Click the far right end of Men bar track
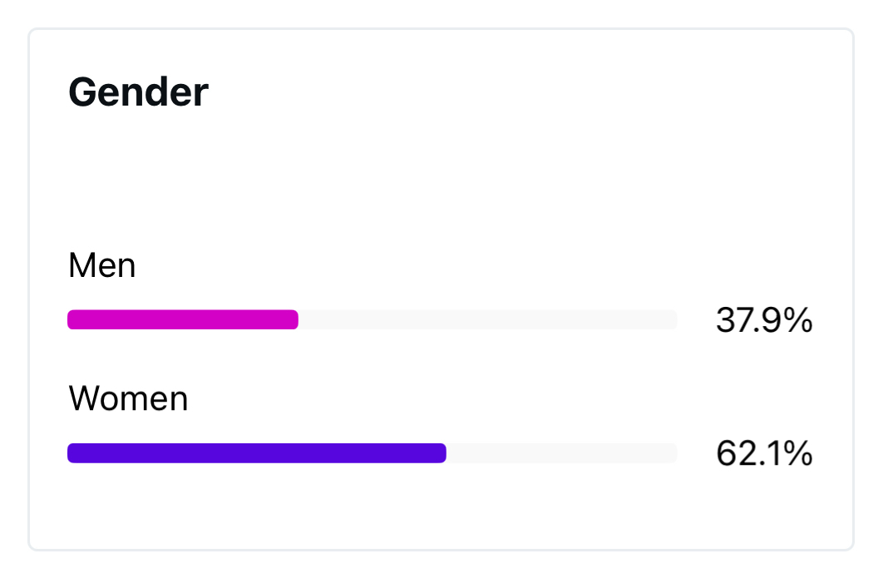883x588 pixels. pos(673,320)
